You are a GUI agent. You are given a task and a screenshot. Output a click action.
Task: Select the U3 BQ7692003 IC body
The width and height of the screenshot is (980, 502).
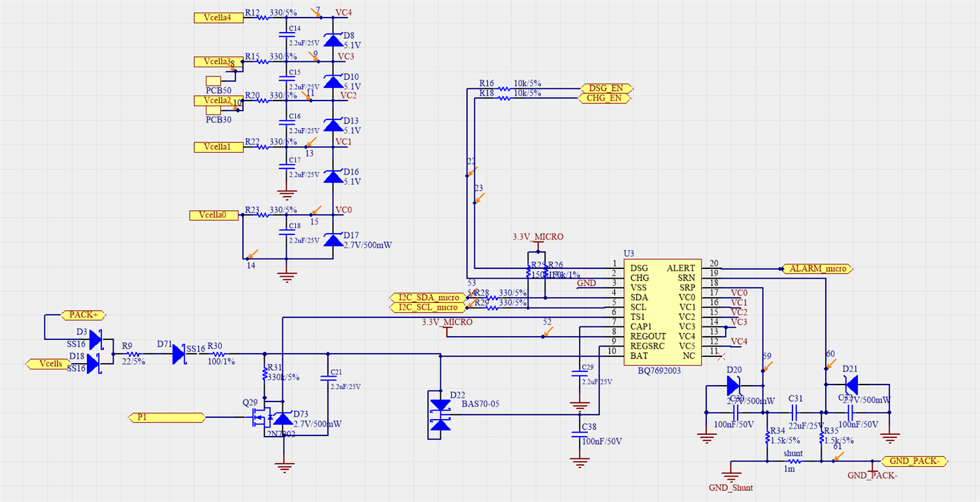[661, 312]
